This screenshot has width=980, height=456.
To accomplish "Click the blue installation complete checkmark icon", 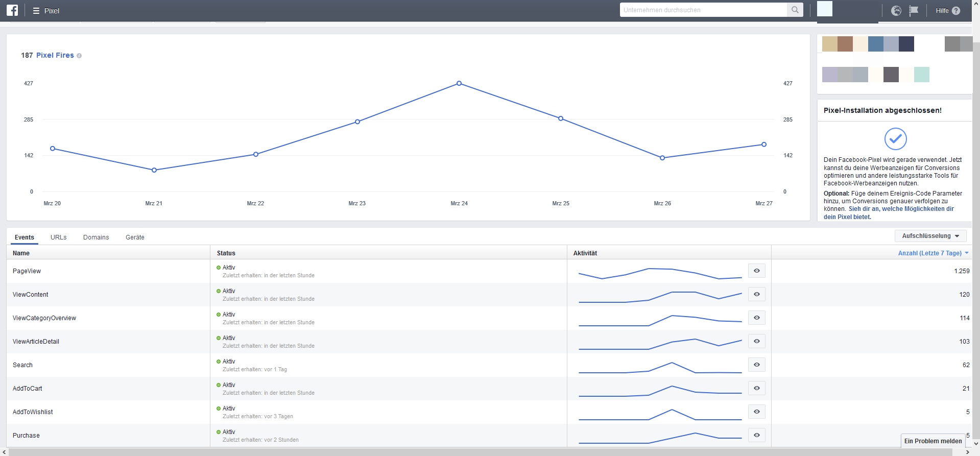I will tap(895, 139).
